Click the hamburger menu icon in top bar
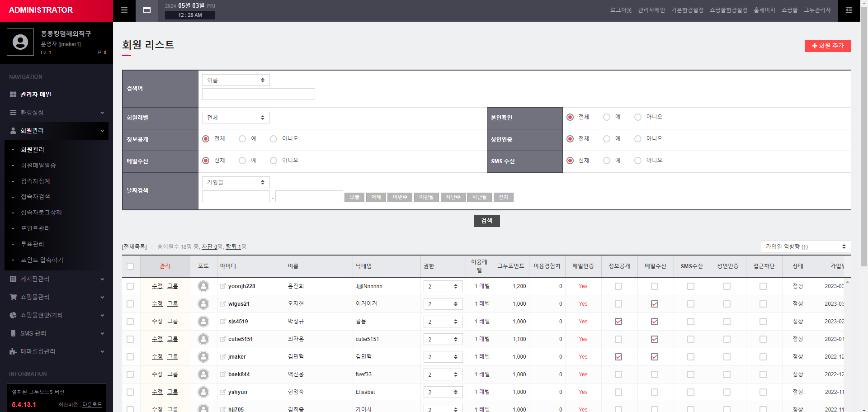The height and width of the screenshot is (412, 868). click(x=124, y=10)
